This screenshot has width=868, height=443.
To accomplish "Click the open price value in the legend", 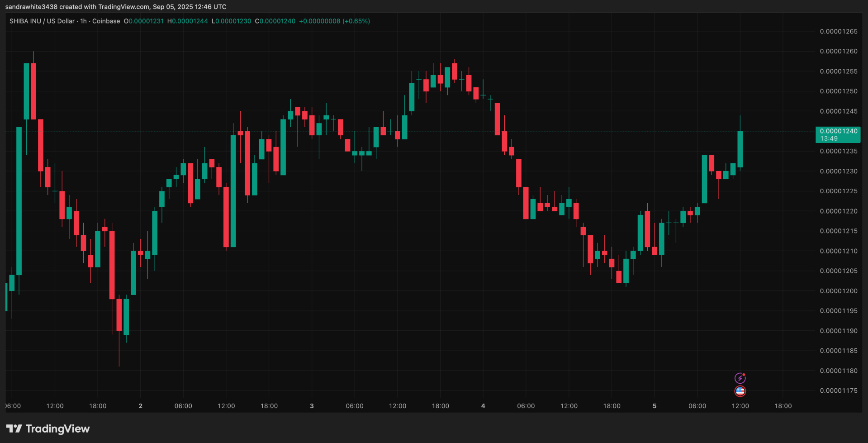I will pos(146,21).
